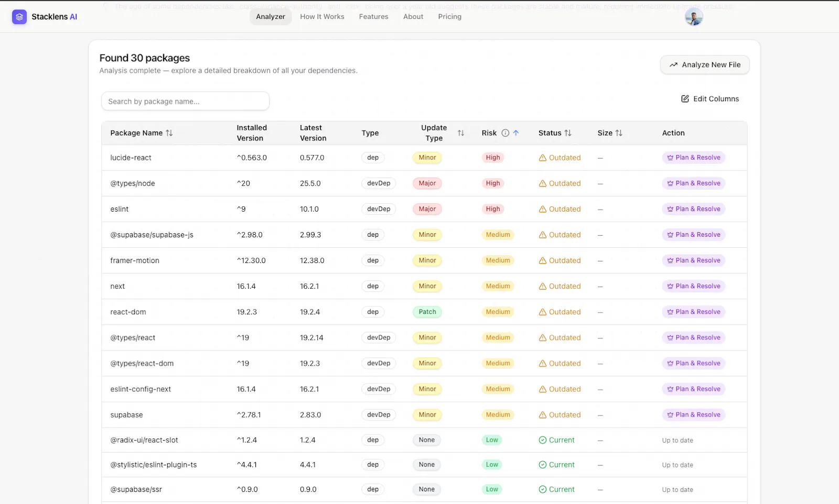Focus the Search by package name field

pyautogui.click(x=185, y=101)
